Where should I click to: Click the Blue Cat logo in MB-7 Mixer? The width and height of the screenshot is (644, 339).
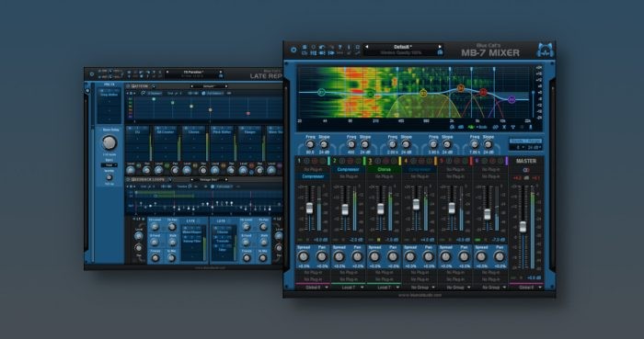545,50
